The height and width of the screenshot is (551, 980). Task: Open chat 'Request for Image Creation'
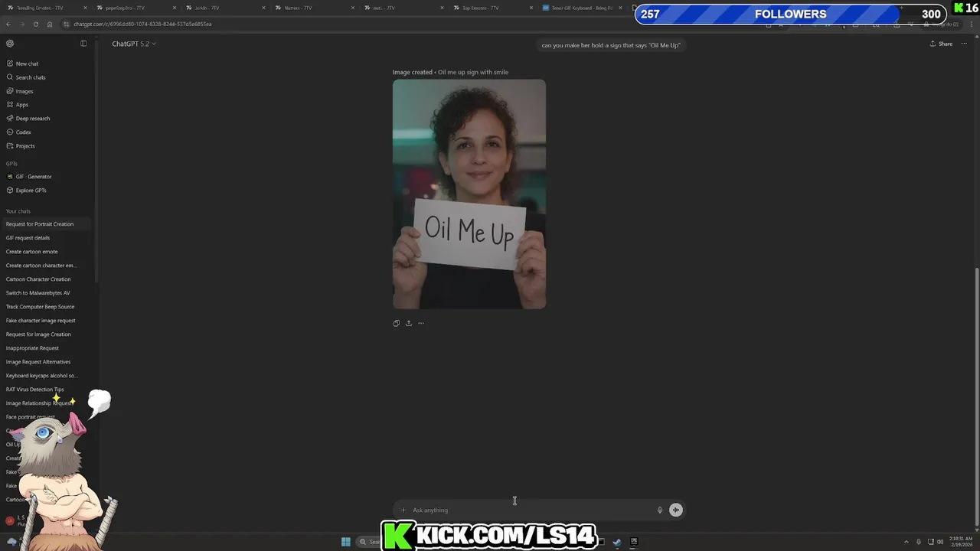tap(46, 334)
